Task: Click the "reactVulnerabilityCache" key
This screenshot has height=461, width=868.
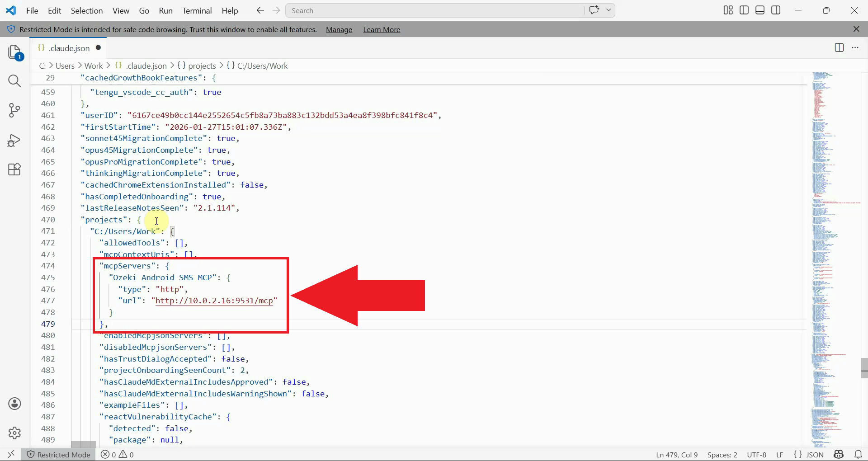Action: 158,417
